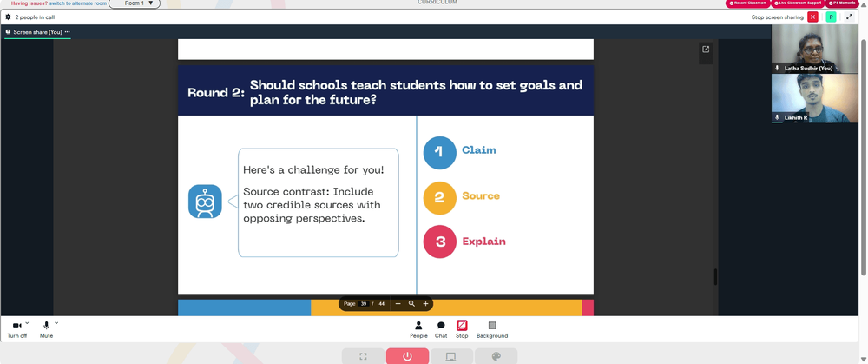Image resolution: width=868 pixels, height=364 pixels.
Task: Click the 'Explain' label on the slide
Action: [483, 242]
